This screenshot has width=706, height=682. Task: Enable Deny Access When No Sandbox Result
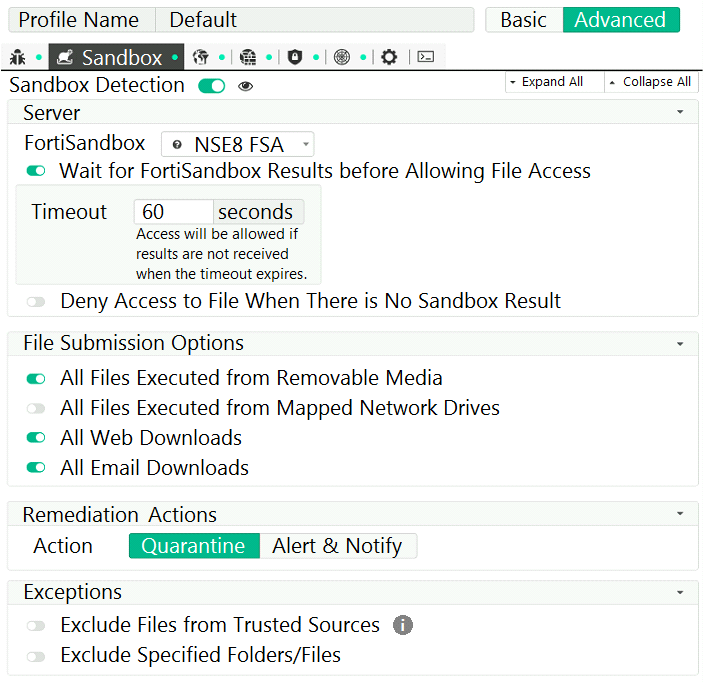tap(36, 302)
